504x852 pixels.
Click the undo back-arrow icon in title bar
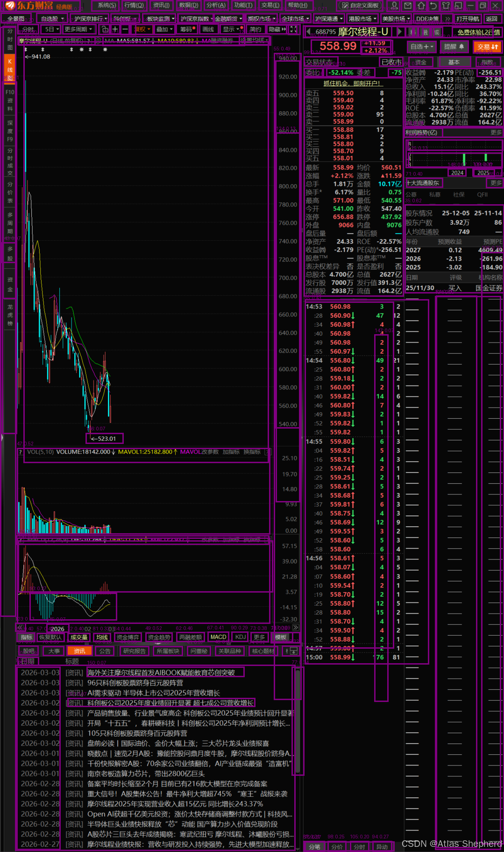click(x=433, y=6)
